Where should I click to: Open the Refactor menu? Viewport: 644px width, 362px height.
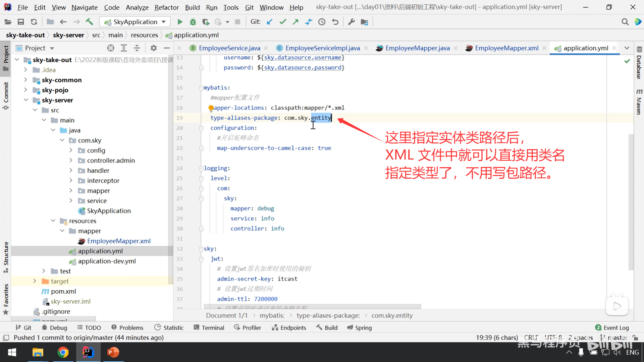pos(166,7)
